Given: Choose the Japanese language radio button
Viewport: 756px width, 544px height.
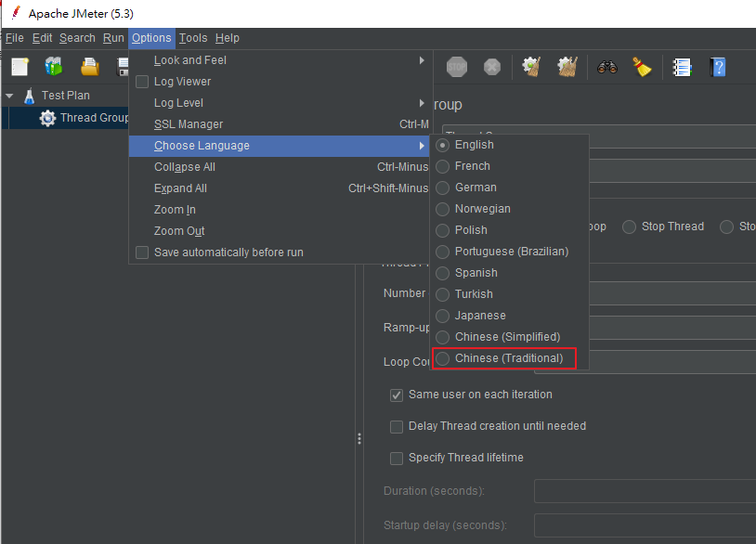Looking at the screenshot, I should pos(443,316).
